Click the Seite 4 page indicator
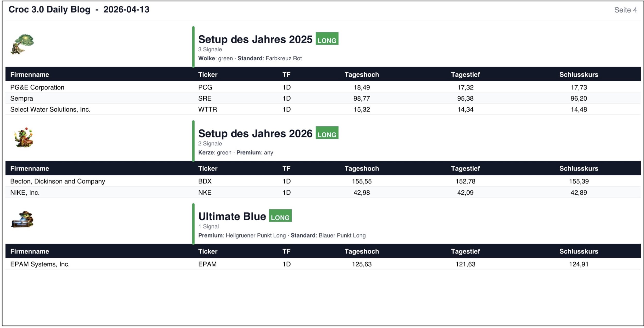Screen dimensions: 644x328 click(x=625, y=10)
